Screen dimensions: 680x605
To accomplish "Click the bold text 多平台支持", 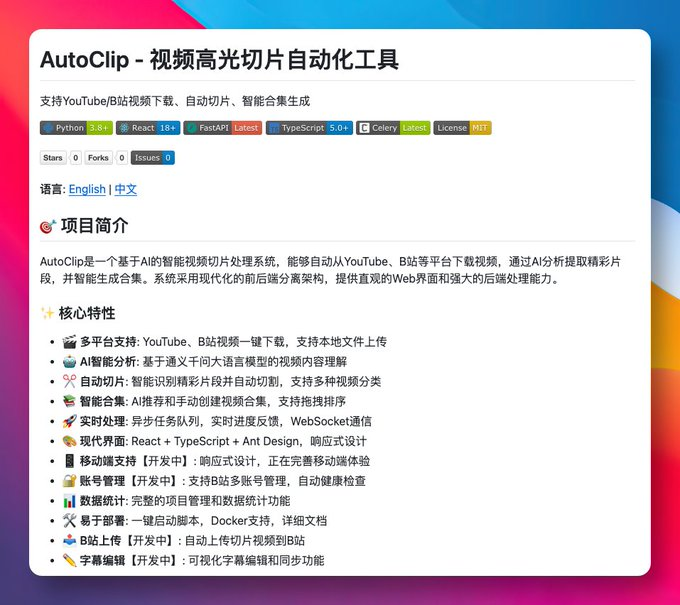I will [x=108, y=342].
